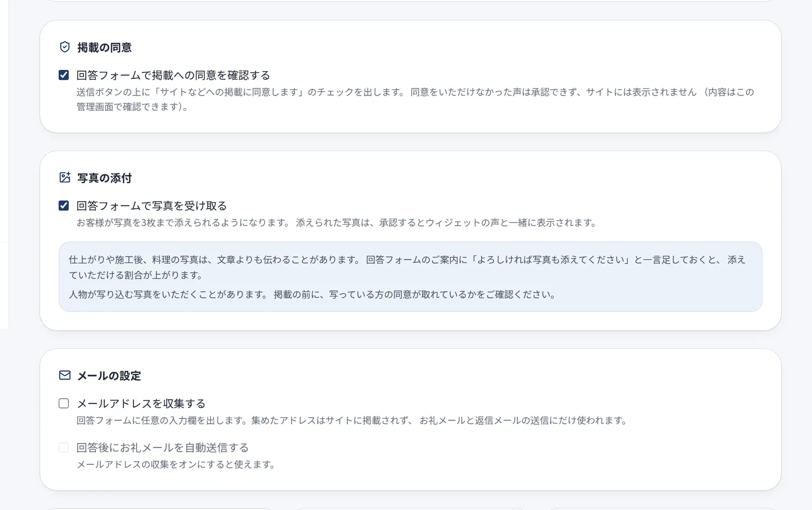Viewport: 812px width, 510px height.
Task: Click the label メールアドレスを収集する
Action: tap(141, 403)
